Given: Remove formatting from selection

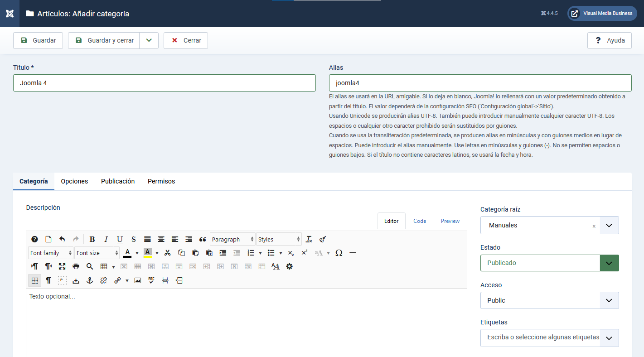Looking at the screenshot, I should pyautogui.click(x=309, y=239).
